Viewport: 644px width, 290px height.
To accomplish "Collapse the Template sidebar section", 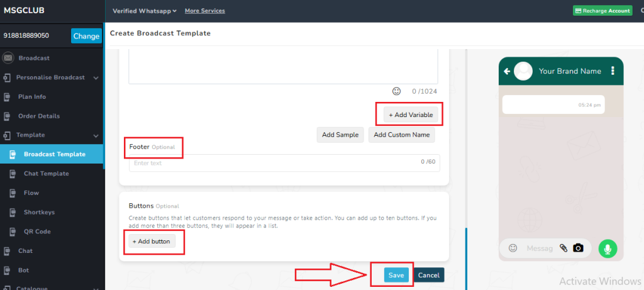I will point(96,135).
